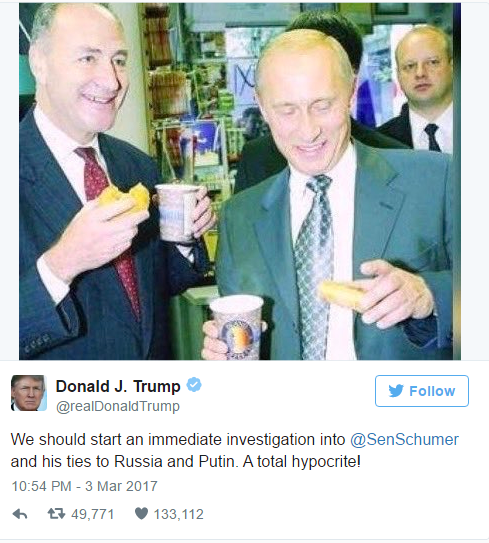Click the blue verified checkmark badge
This screenshot has height=543, width=489.
(194, 385)
